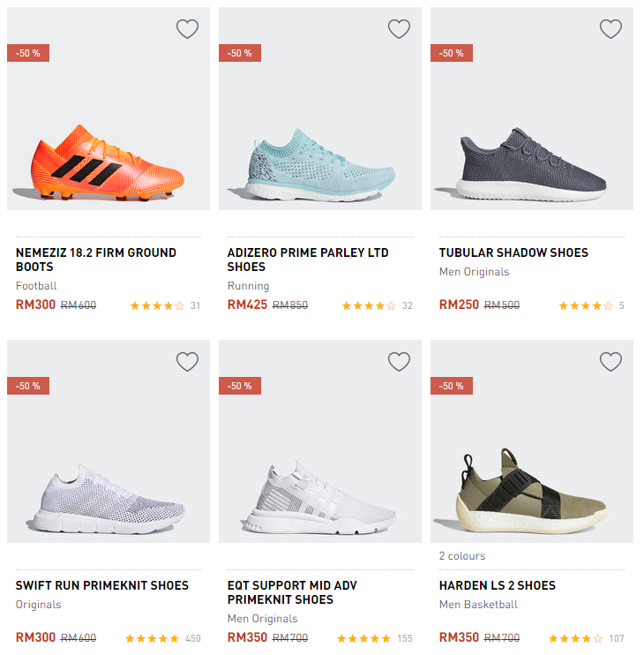Go to Tubular Shadow Shoes product page

(513, 252)
